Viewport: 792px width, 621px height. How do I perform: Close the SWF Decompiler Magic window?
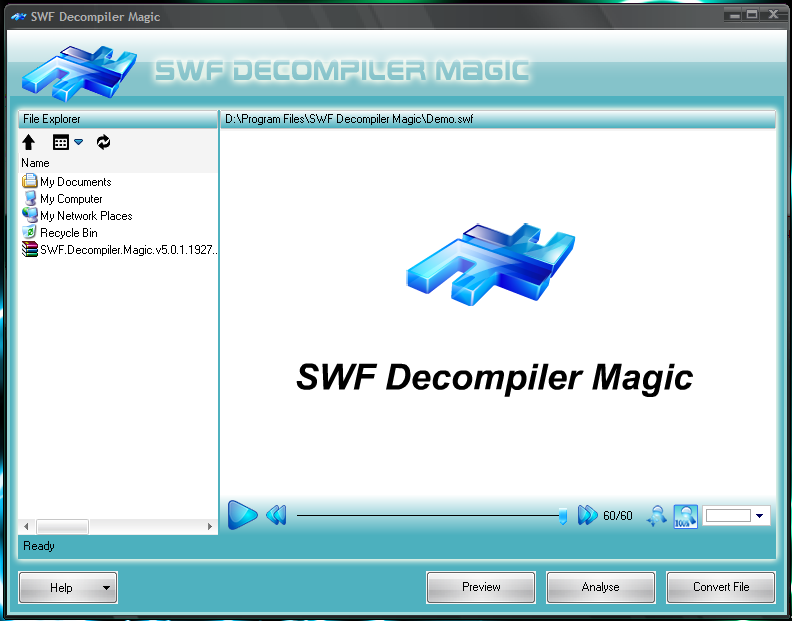[773, 15]
